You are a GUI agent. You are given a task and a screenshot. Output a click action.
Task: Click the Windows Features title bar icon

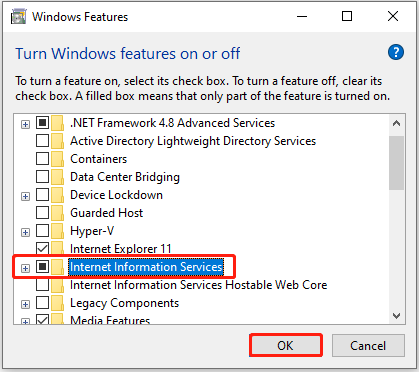pyautogui.click(x=18, y=17)
